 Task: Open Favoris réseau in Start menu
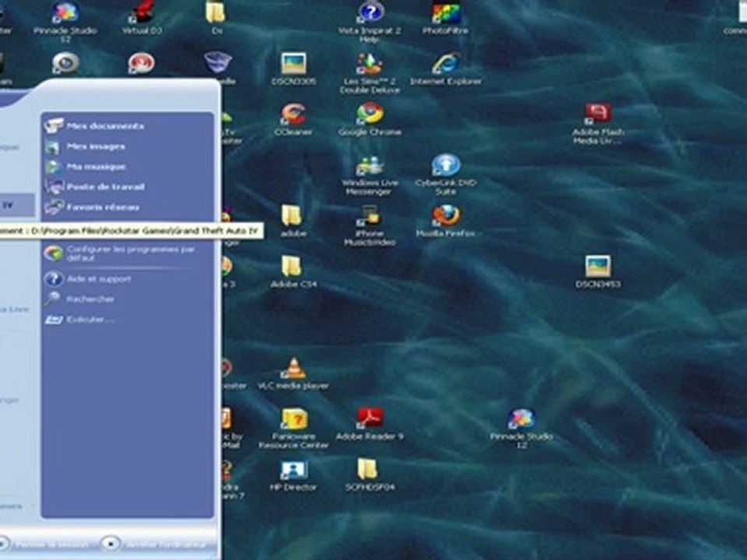92,207
